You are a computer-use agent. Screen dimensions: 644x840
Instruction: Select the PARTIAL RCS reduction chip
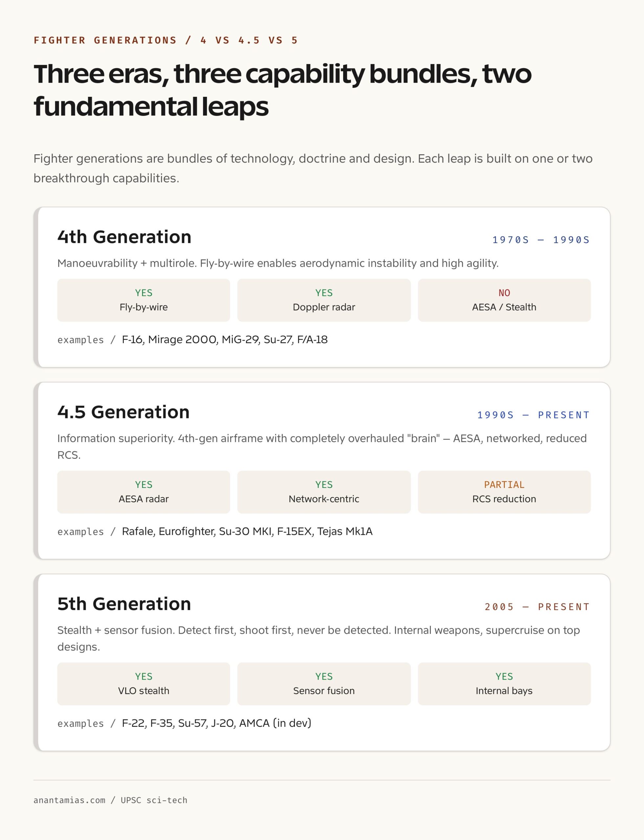coord(504,492)
